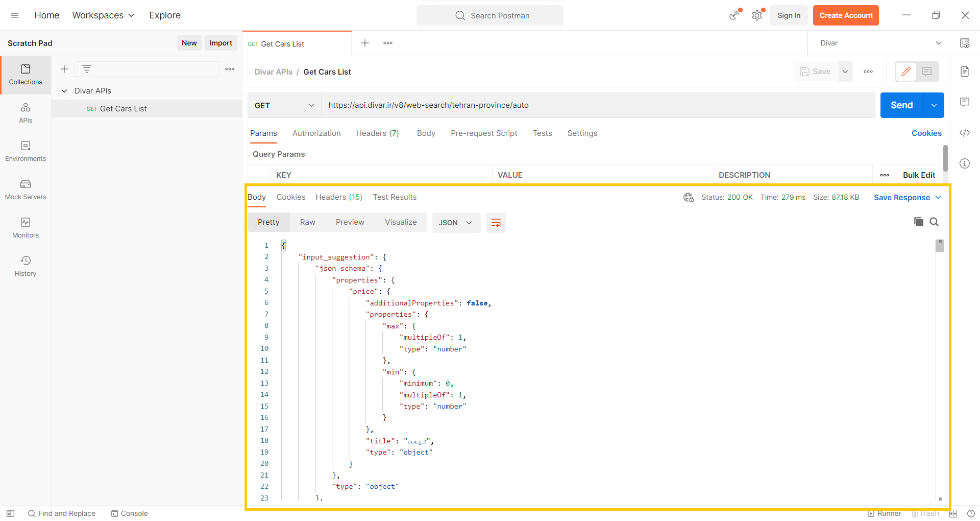
Task: Open the Divar environment selector
Action: tap(881, 43)
